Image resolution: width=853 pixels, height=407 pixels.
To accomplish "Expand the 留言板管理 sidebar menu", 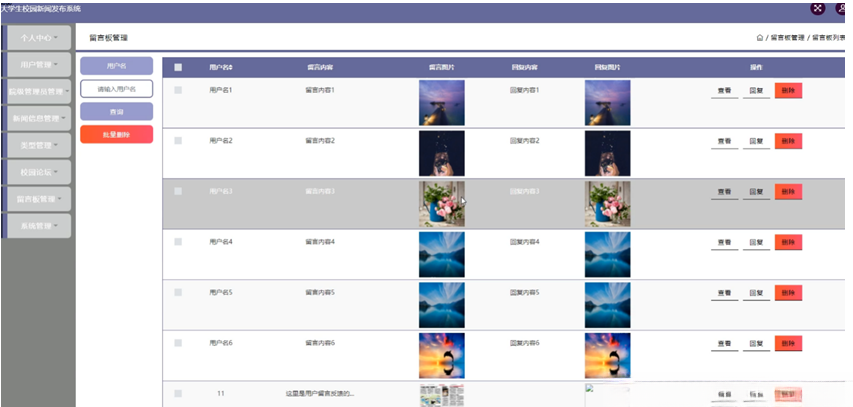I will [x=39, y=199].
